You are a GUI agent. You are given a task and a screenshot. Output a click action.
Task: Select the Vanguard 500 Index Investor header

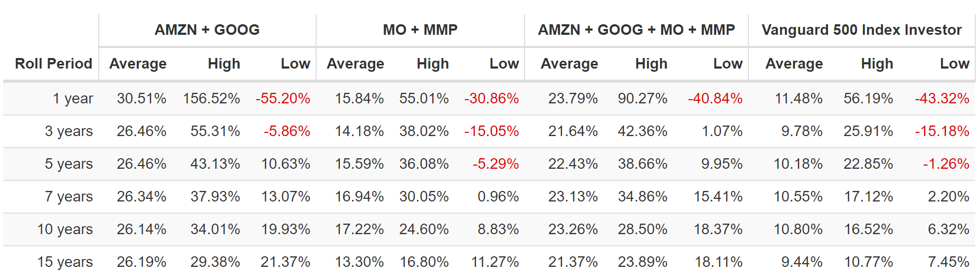pyautogui.click(x=861, y=30)
